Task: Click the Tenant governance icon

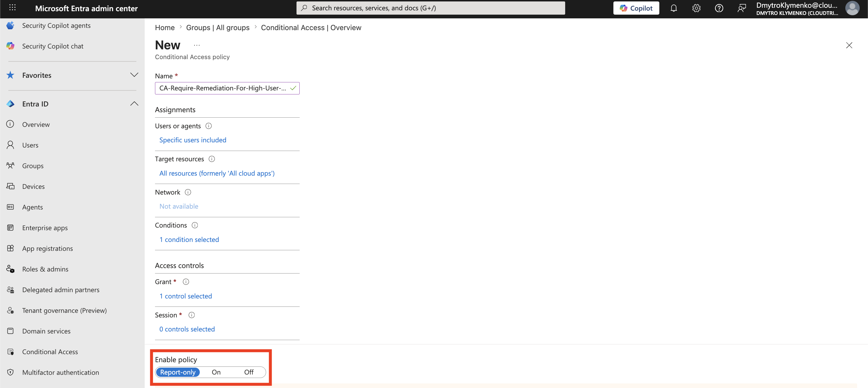Action: pyautogui.click(x=10, y=310)
